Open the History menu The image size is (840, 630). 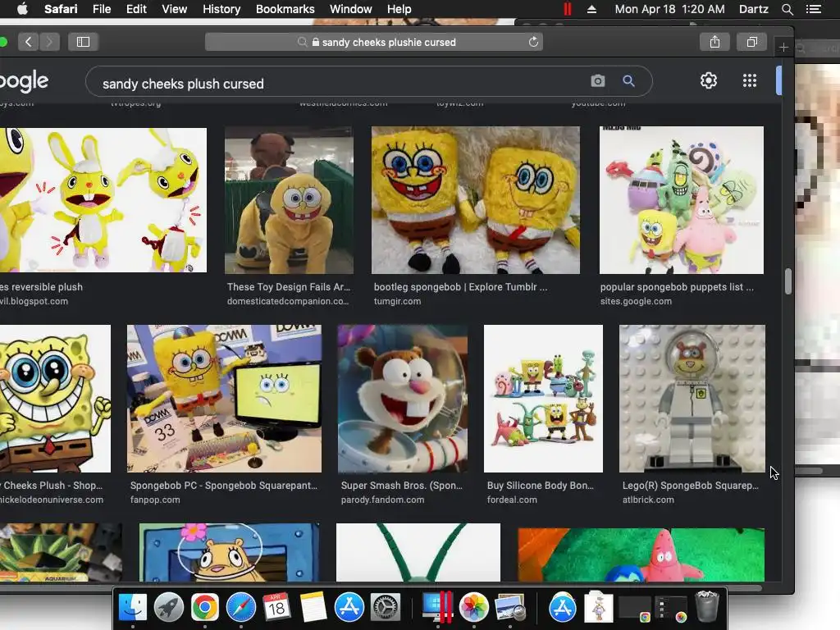[221, 9]
